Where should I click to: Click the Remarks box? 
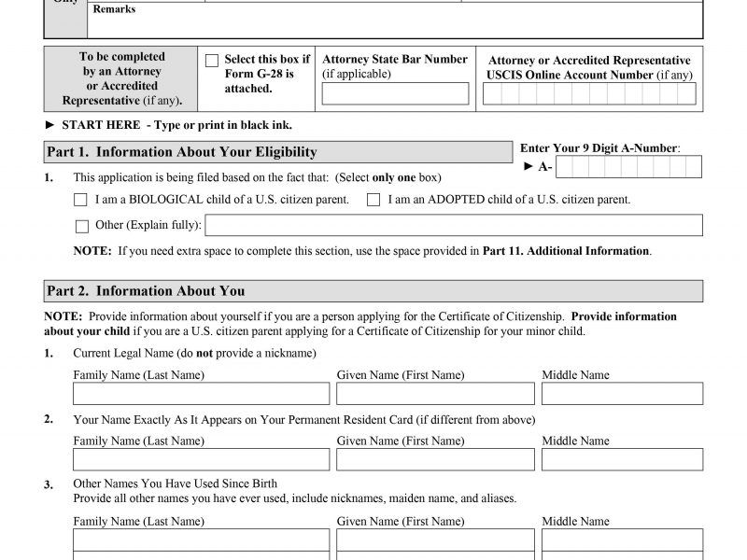(395, 20)
